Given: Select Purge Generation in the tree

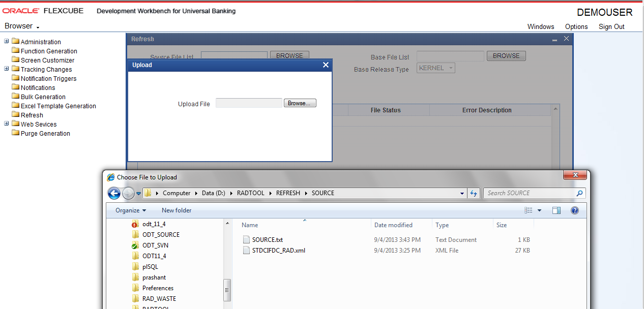Looking at the screenshot, I should click(x=45, y=134).
